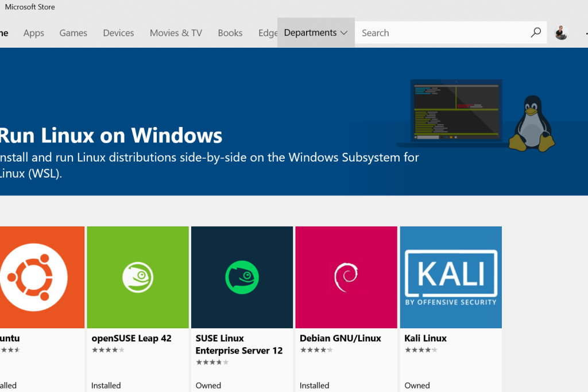Select the openSUSE Leap 42 logo

[x=138, y=277]
